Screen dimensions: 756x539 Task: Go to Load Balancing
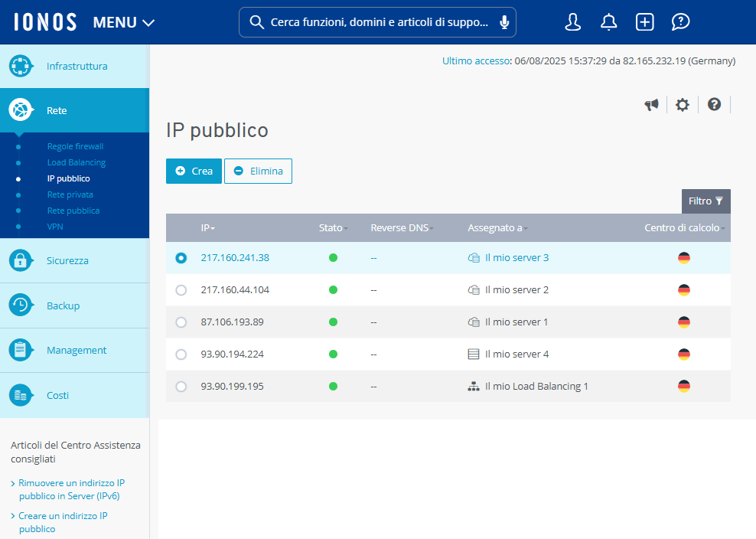pyautogui.click(x=77, y=162)
